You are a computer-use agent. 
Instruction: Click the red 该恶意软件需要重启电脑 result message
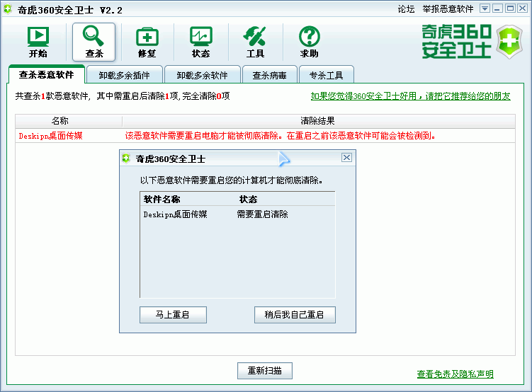click(281, 136)
